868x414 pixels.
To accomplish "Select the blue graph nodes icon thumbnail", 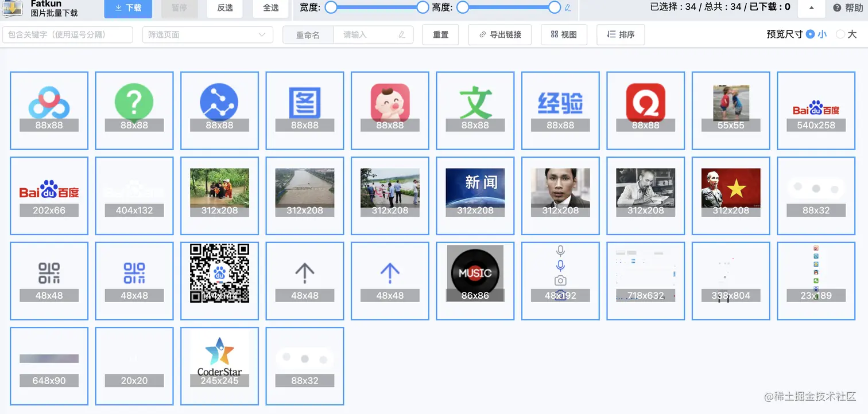I will click(219, 111).
